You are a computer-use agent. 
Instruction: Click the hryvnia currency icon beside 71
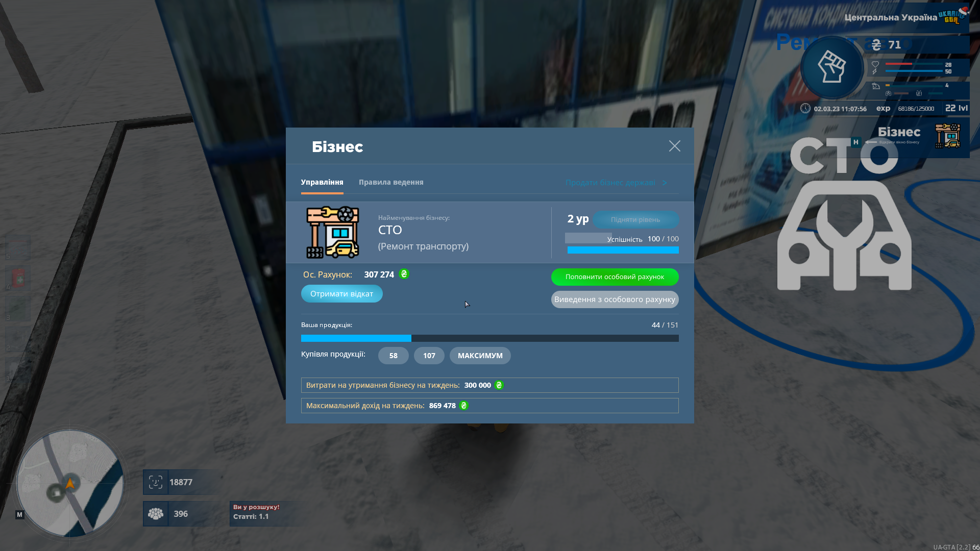click(876, 45)
